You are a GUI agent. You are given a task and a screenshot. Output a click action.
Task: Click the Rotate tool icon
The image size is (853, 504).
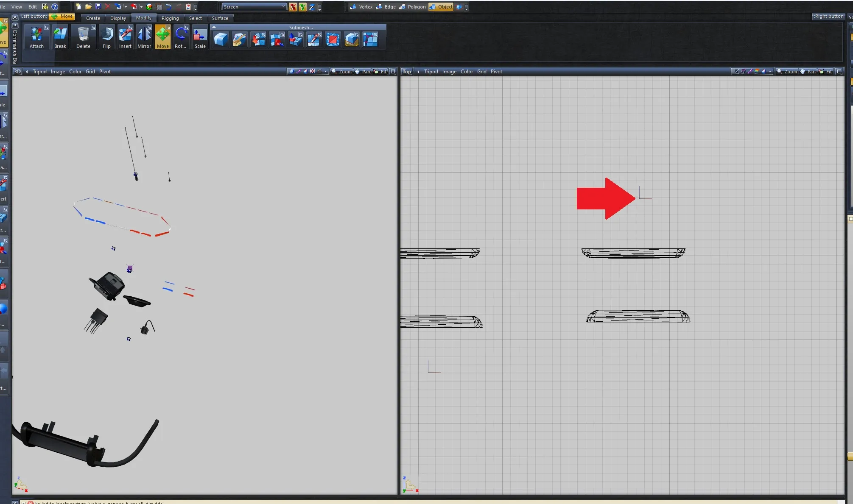point(181,37)
